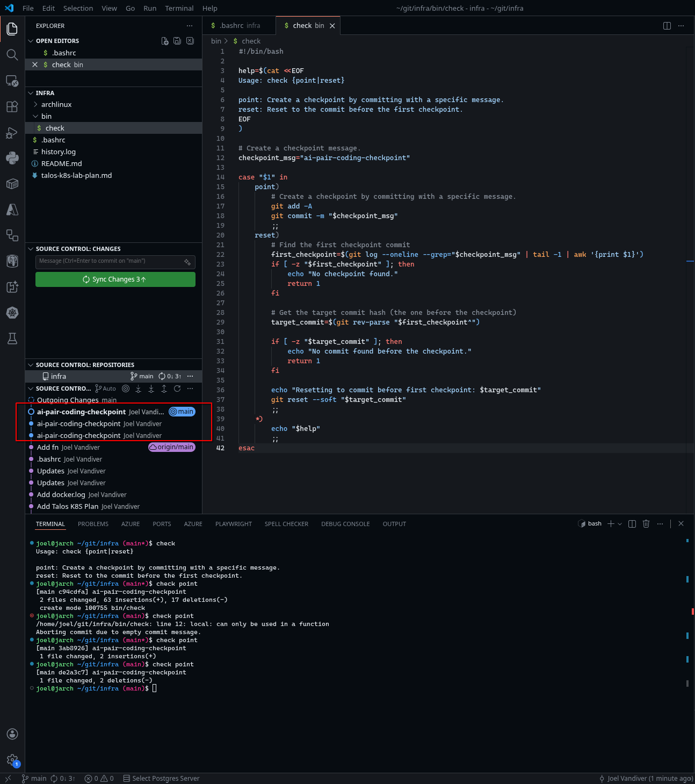Open the Terminal menu
The image size is (695, 784).
coord(179,8)
